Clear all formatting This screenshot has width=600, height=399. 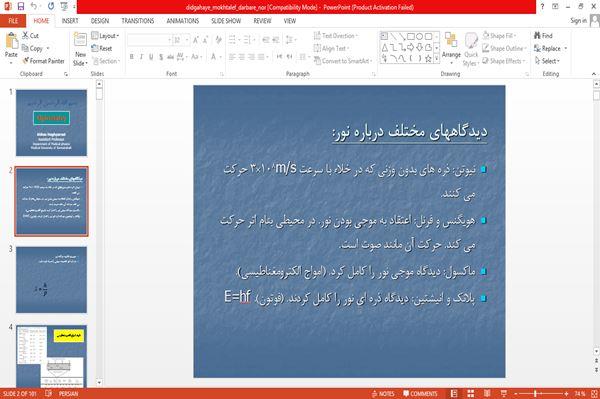[x=218, y=40]
